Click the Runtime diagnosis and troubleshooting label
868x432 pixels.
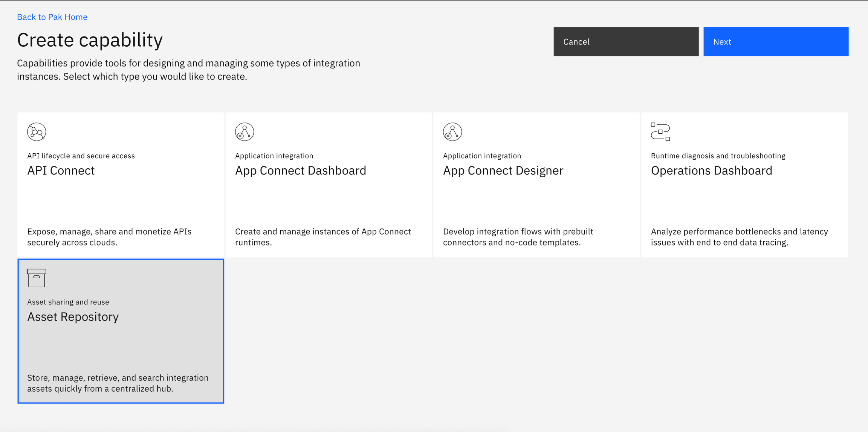pyautogui.click(x=718, y=156)
